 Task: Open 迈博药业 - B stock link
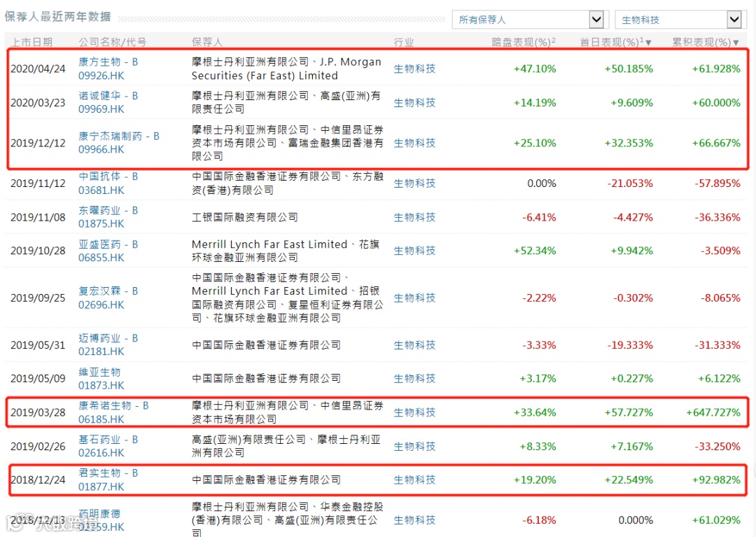108,338
